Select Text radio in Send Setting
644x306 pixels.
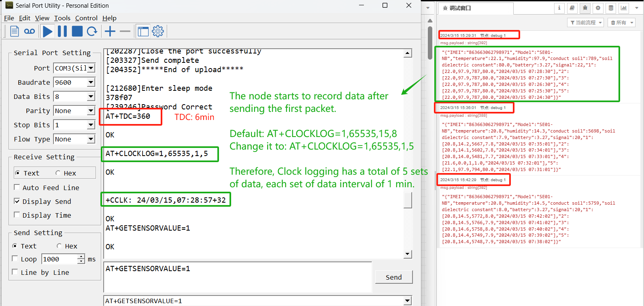click(x=15, y=246)
